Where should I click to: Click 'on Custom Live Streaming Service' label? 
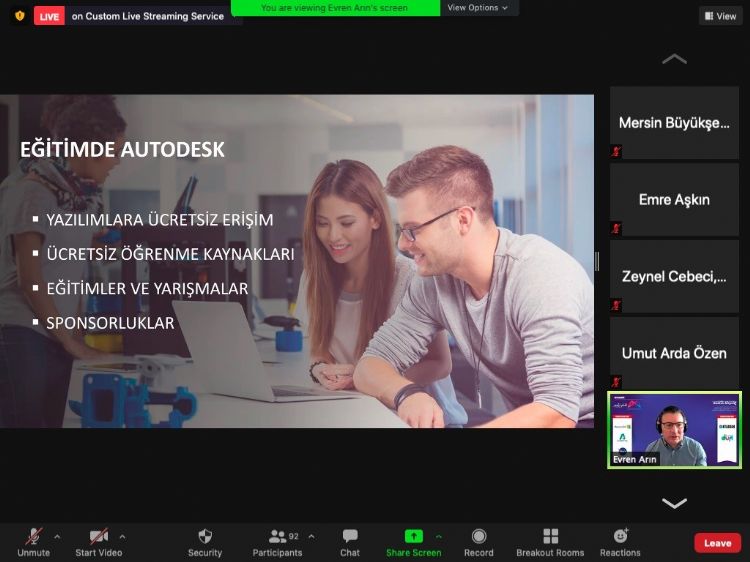pos(148,16)
